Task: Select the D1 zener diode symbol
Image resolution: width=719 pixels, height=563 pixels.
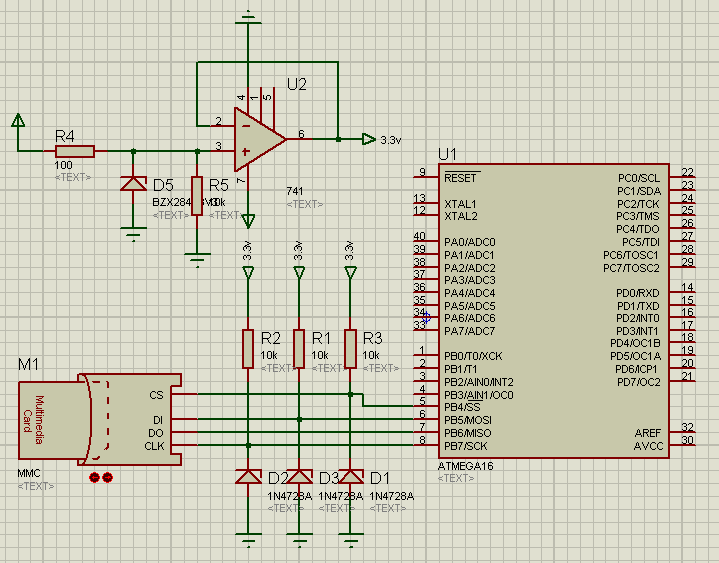Action: pyautogui.click(x=351, y=477)
